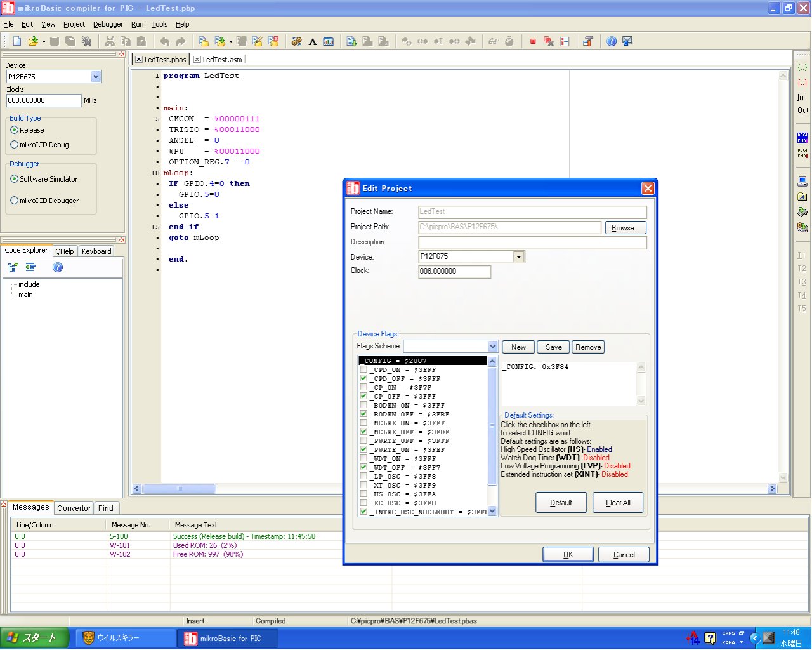Expand the Flags Scheme dropdown
This screenshot has width=812, height=650.
493,347
